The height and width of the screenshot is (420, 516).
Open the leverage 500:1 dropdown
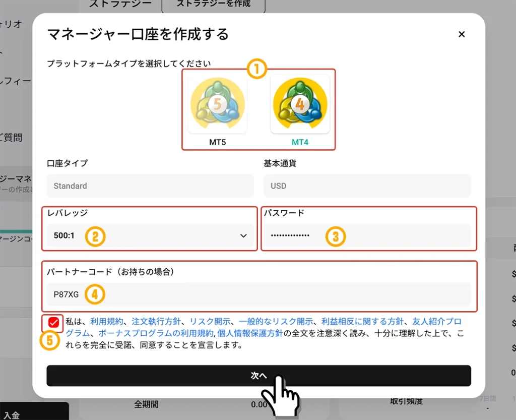coord(150,235)
